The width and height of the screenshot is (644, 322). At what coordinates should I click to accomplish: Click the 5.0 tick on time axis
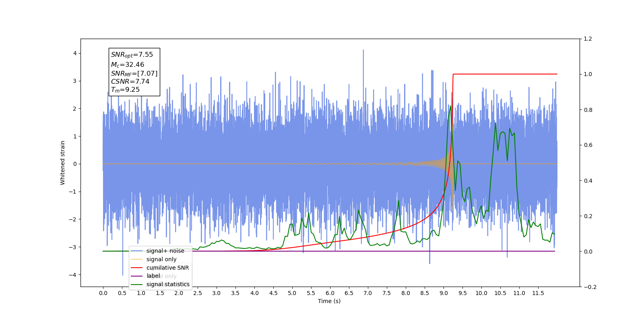(x=292, y=293)
